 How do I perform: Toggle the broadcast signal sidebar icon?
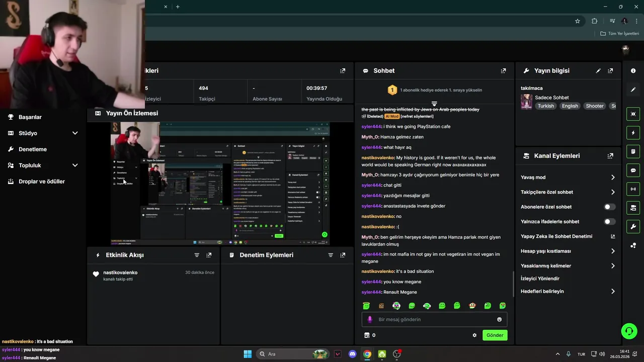pyautogui.click(x=633, y=189)
